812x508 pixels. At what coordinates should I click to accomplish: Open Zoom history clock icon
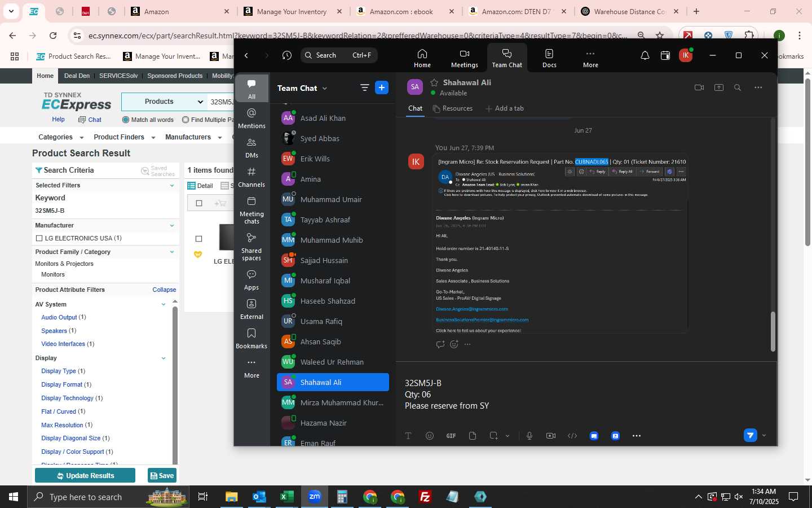point(286,55)
